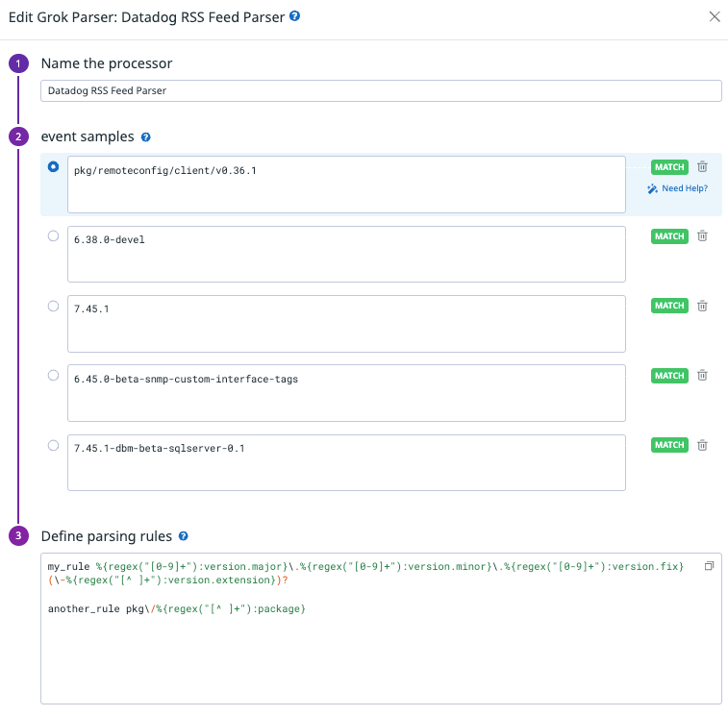Screen dimensions: 728x716
Task: Select radio for 7.45.1-dbm-beta-sqlserver sample
Action: point(53,445)
